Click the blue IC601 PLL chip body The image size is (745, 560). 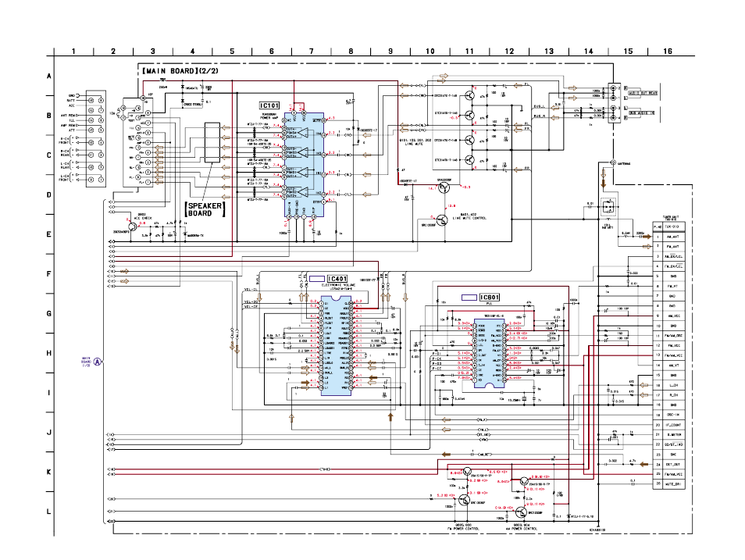click(x=490, y=353)
